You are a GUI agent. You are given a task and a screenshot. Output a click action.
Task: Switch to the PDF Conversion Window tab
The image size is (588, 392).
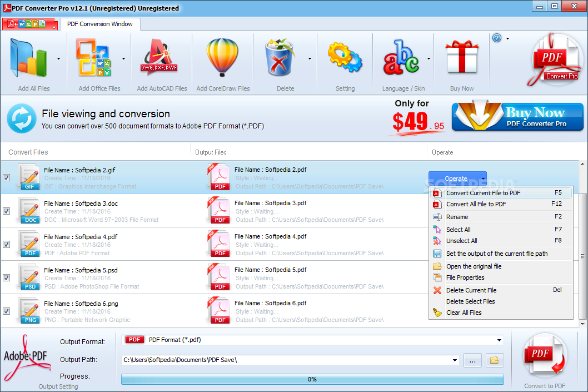99,24
